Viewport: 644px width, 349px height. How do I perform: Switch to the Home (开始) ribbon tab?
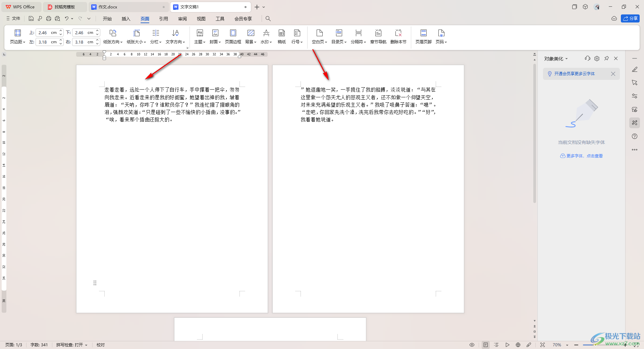pos(107,19)
